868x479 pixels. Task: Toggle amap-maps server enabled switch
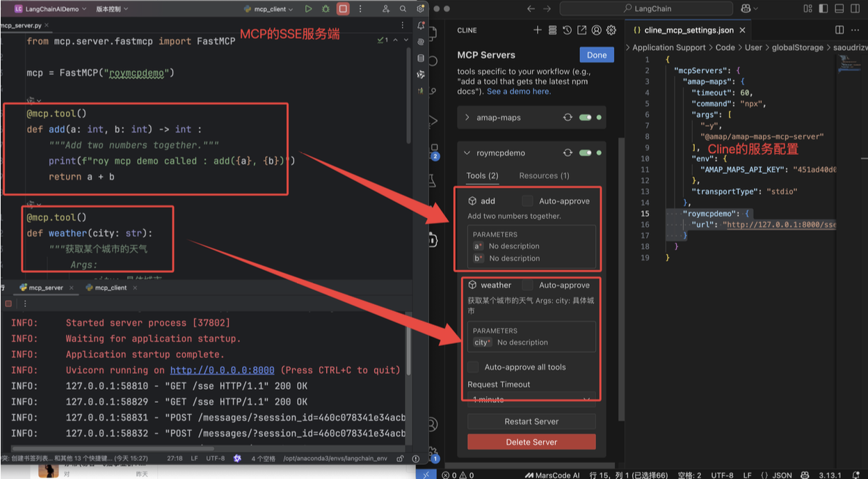click(585, 118)
